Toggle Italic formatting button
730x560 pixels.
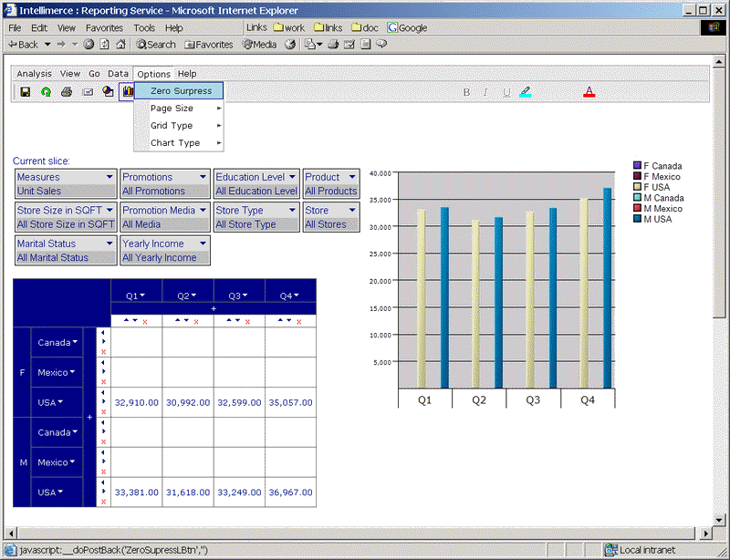pos(485,92)
